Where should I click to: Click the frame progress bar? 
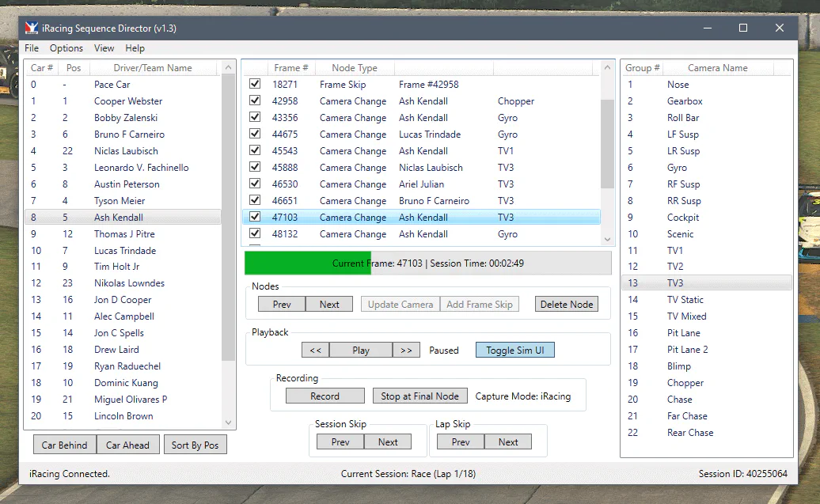coord(427,263)
